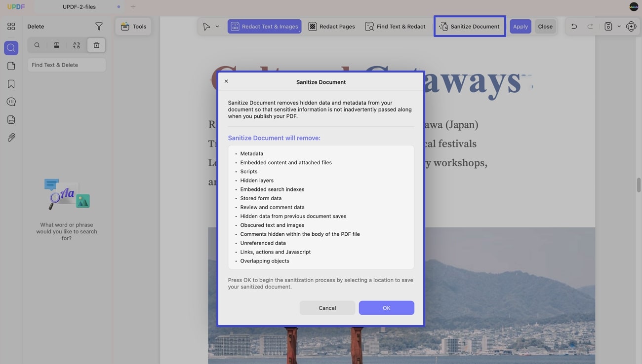Click the "Unreferenced data" item
Screen dimensions: 642x364
pos(263,243)
